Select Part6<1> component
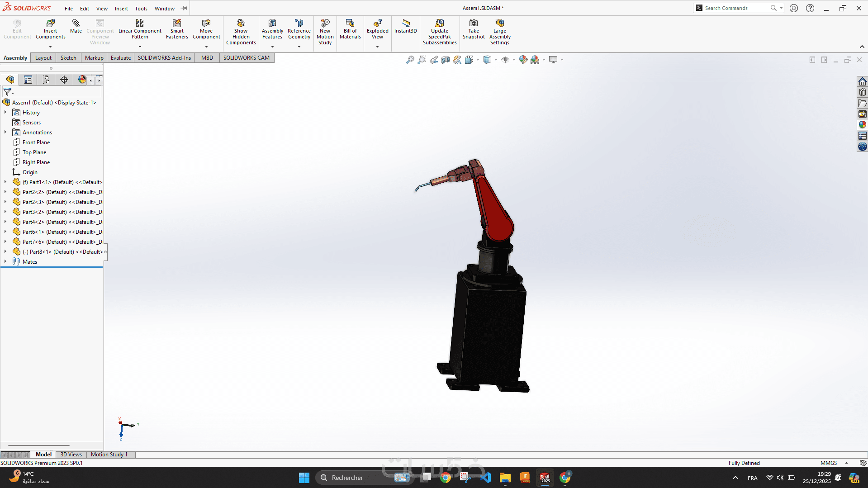Viewport: 868px width, 488px height. [62, 232]
